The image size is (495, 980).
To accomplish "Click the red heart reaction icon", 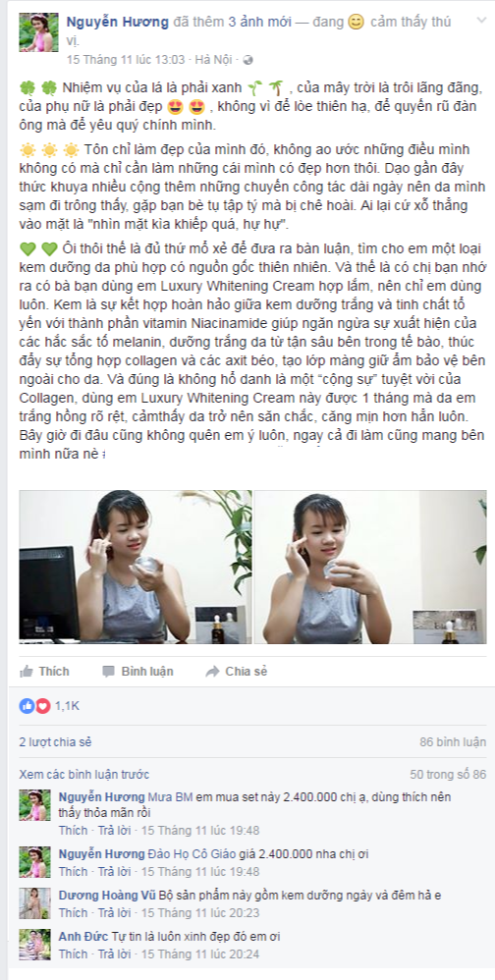I will [x=42, y=706].
